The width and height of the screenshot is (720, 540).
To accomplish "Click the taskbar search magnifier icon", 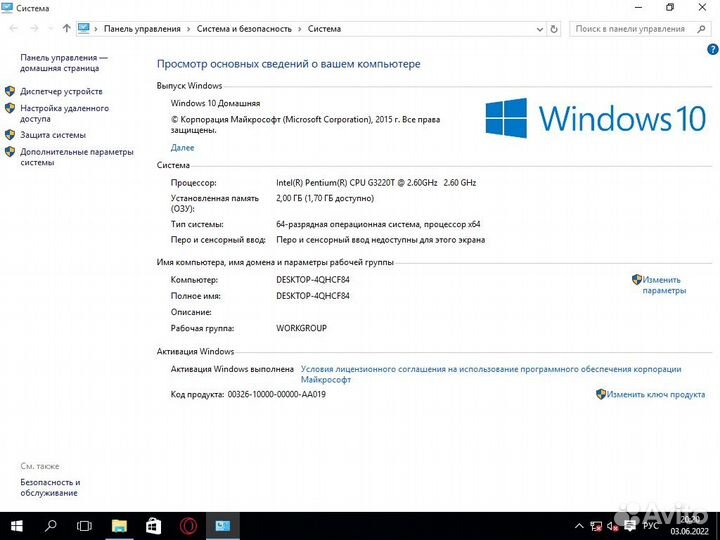I will click(50, 525).
